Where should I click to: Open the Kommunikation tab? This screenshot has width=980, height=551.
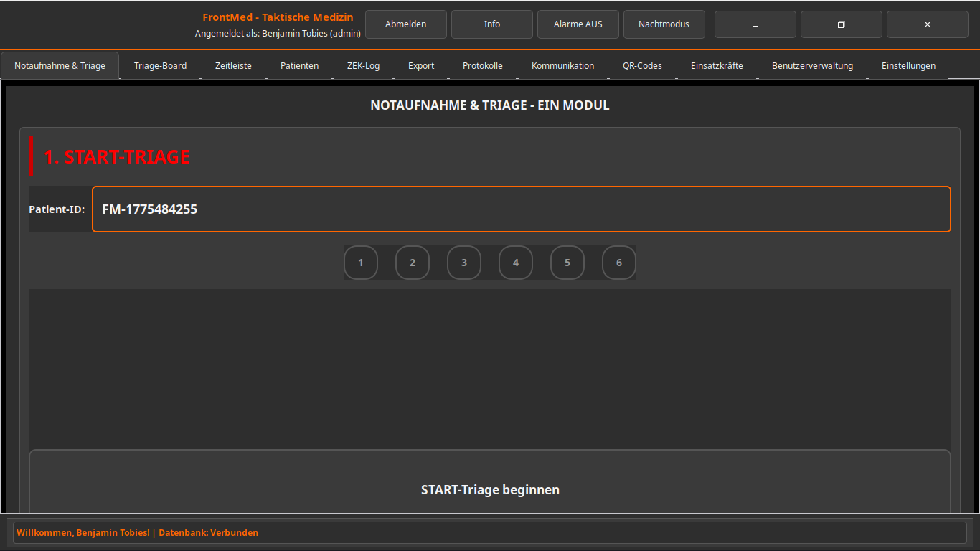point(562,65)
